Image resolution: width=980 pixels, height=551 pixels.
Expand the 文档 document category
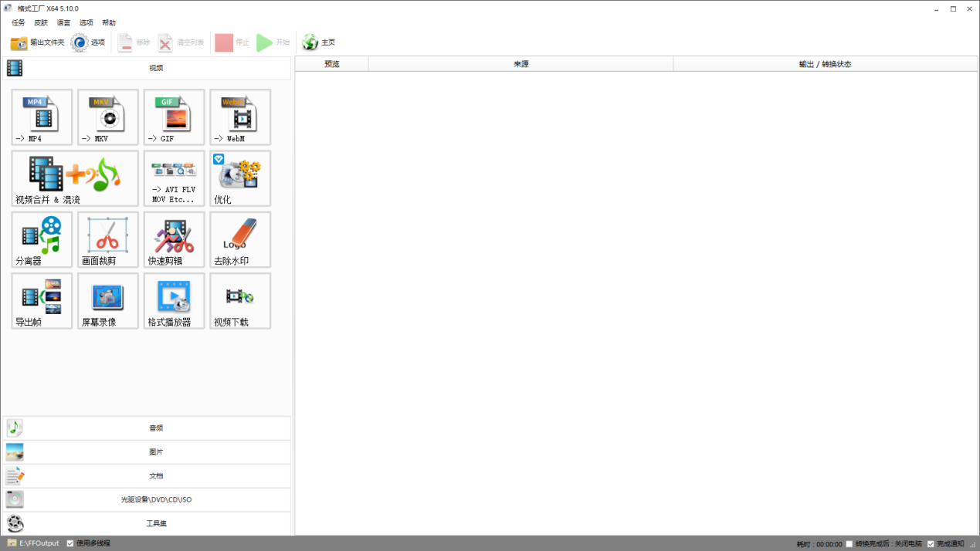[x=147, y=475]
